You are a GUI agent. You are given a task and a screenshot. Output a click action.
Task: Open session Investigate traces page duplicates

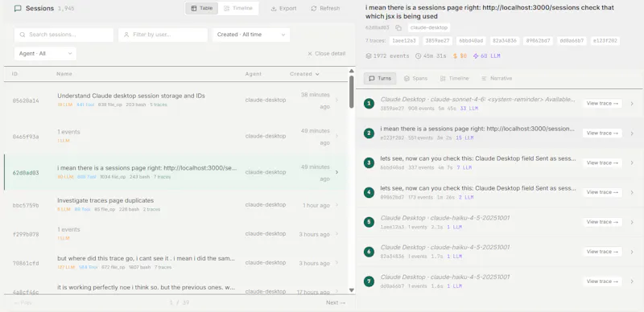105,200
